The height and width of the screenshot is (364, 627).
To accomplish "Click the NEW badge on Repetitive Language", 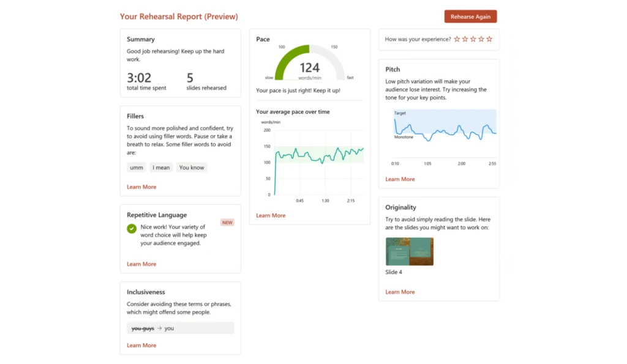I will tap(227, 223).
